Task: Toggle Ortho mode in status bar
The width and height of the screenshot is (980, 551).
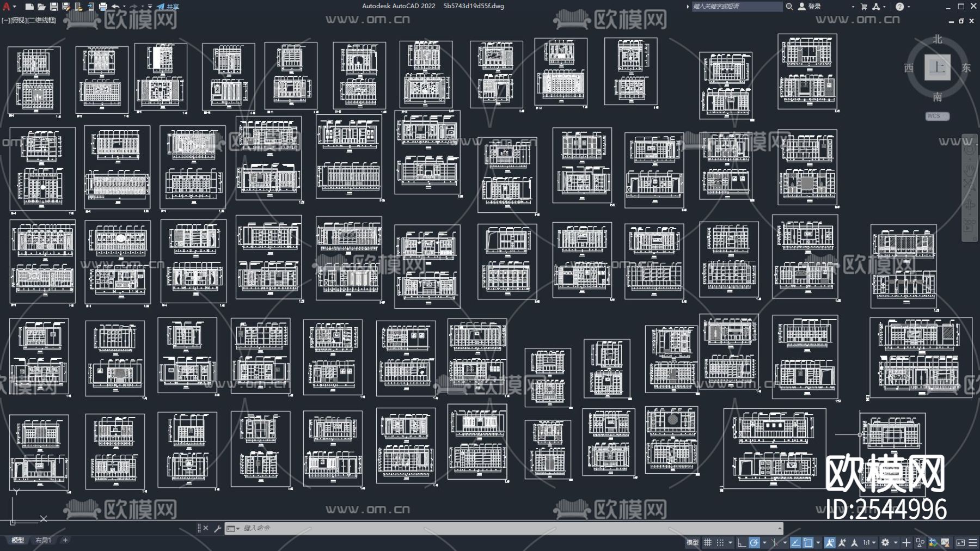Action: coord(741,542)
